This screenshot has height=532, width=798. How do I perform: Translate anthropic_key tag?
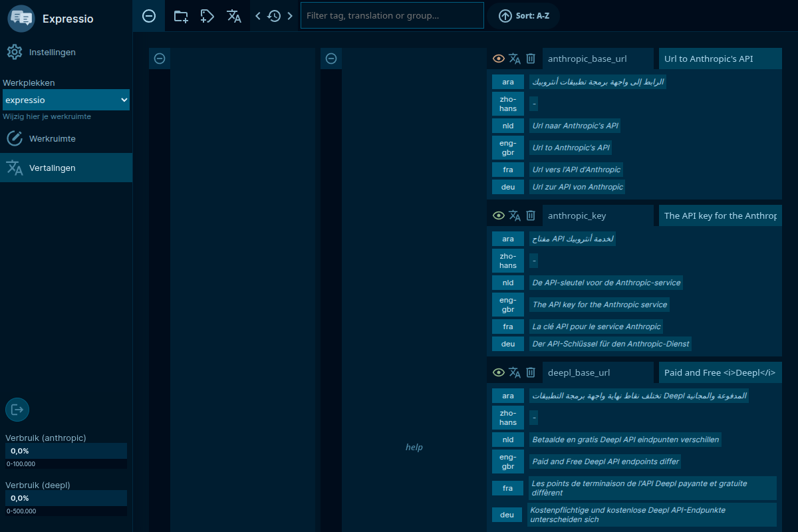tap(515, 215)
